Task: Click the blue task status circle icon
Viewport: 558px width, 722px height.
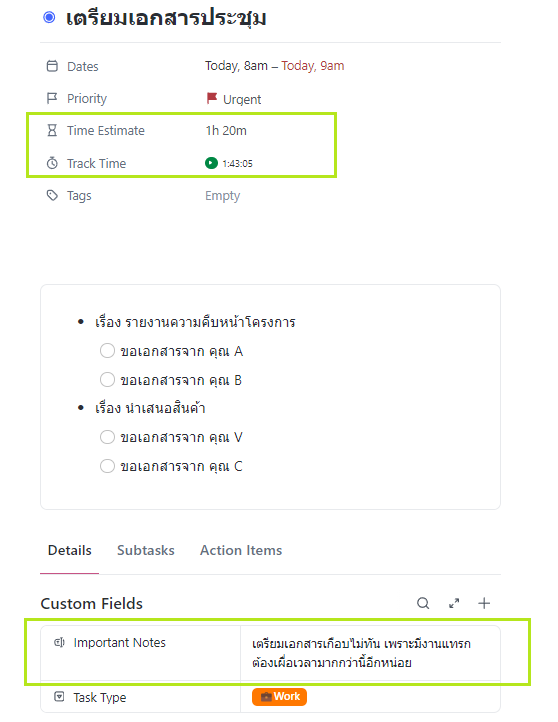Action: point(49,17)
